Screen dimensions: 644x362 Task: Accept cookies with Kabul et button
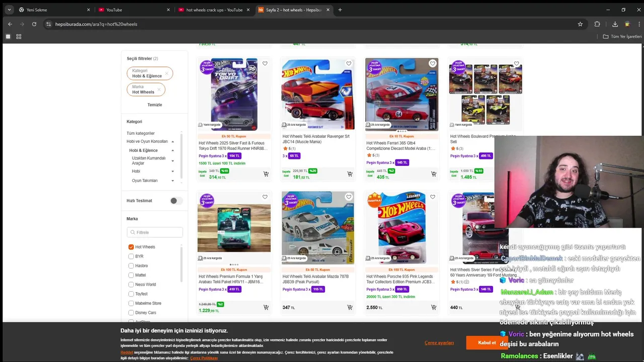tap(487, 343)
